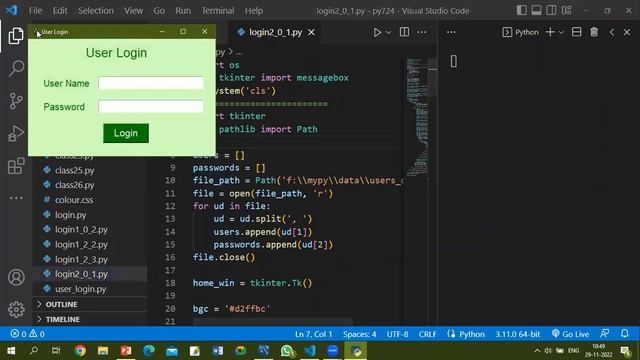Show additional views ellipsis in activity bar

16,198
